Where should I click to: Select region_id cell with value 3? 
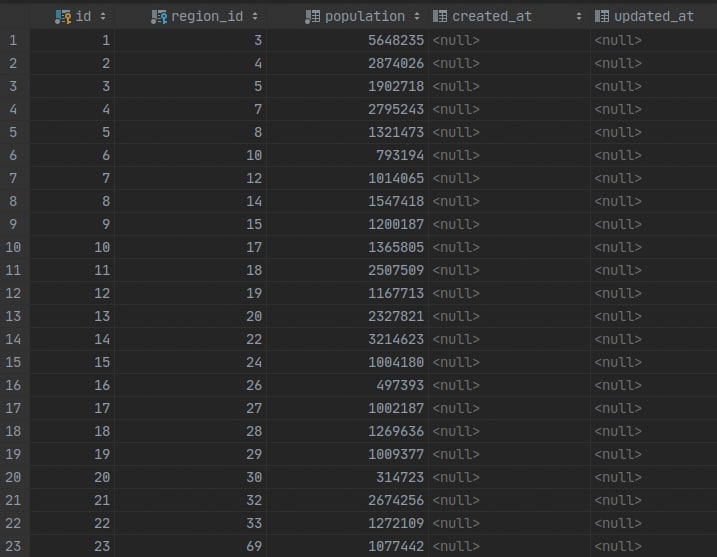tap(191, 40)
